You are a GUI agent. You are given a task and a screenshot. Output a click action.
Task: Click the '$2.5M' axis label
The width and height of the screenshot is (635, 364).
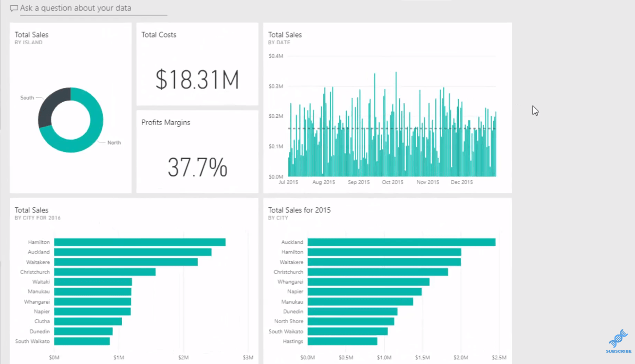coord(499,358)
